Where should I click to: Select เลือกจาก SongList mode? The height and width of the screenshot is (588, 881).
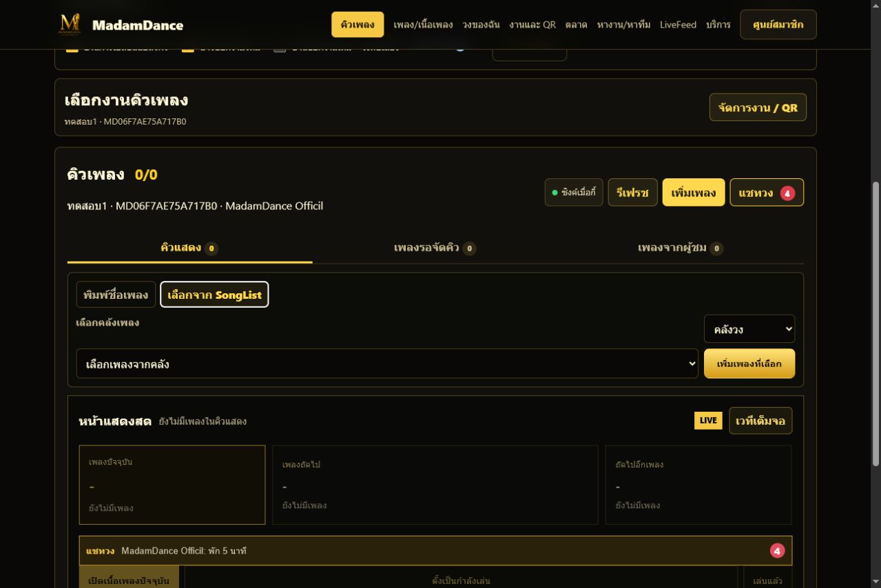(214, 295)
